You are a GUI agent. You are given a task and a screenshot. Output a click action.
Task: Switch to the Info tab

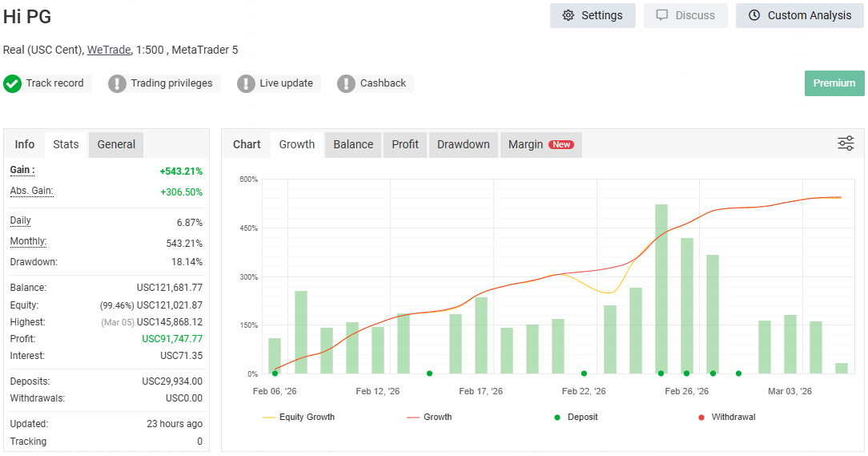[24, 144]
